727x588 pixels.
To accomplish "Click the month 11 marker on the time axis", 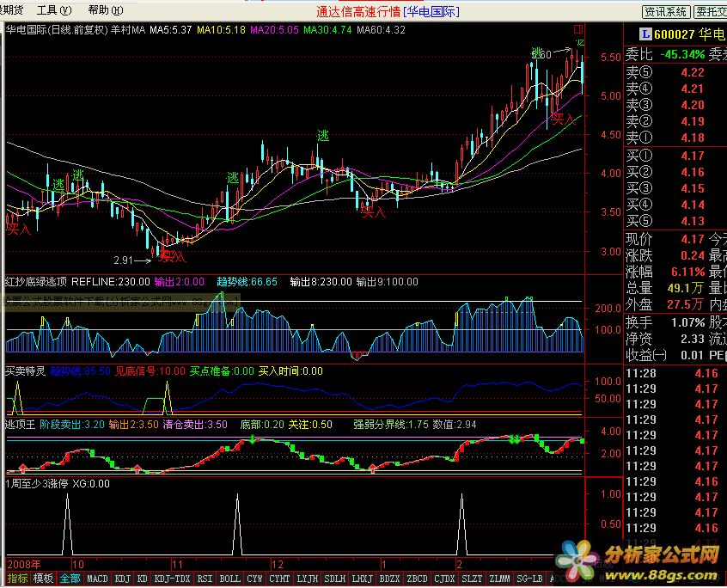I will (178, 564).
